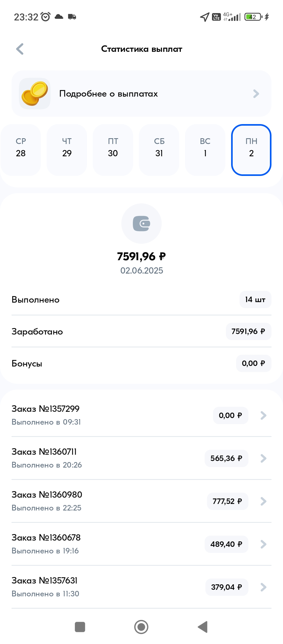Select the ЧТ 29 day tab
This screenshot has width=283, height=644.
[67, 150]
